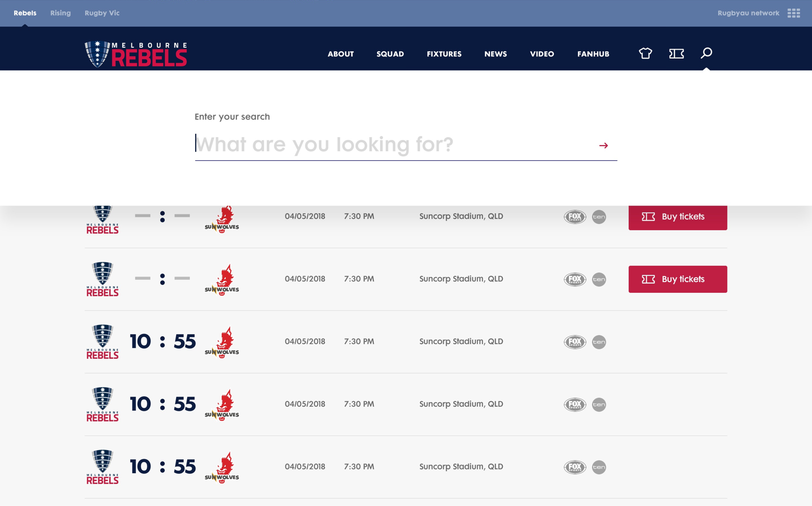The height and width of the screenshot is (506, 812).
Task: Click Sunwolves logo in second 10:55 row
Action: click(x=222, y=405)
